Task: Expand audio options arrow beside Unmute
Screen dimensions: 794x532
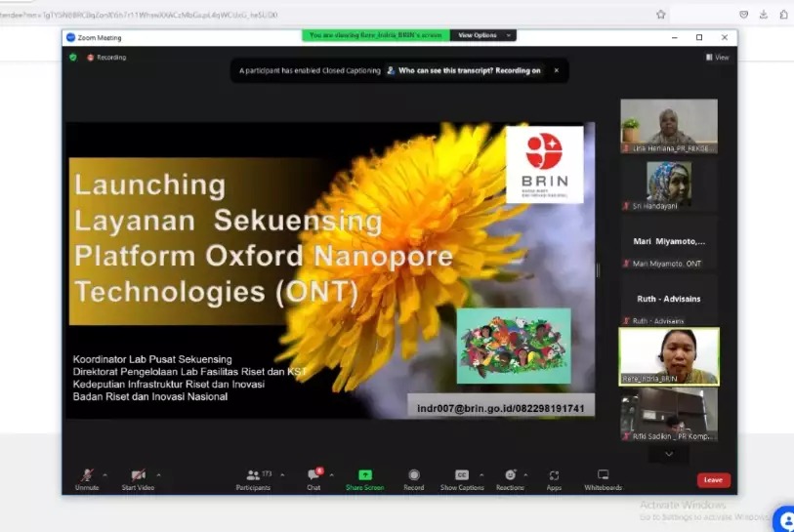Action: click(105, 474)
